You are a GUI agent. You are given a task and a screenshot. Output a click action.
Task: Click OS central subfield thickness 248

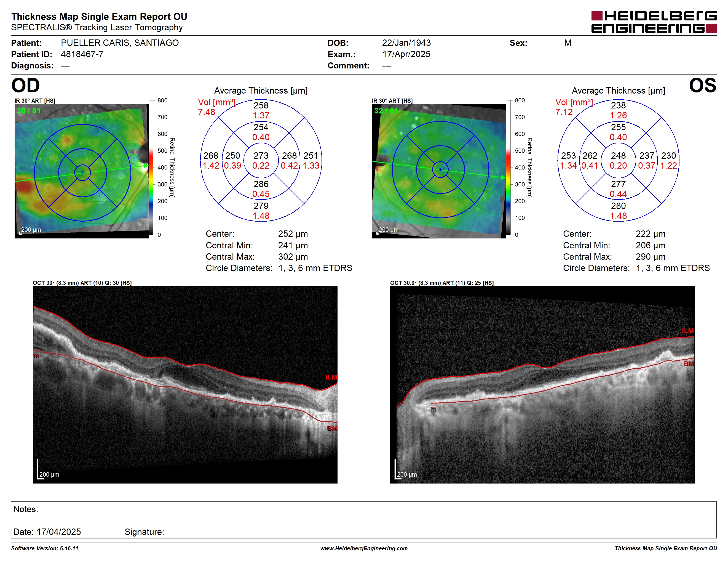click(x=618, y=156)
